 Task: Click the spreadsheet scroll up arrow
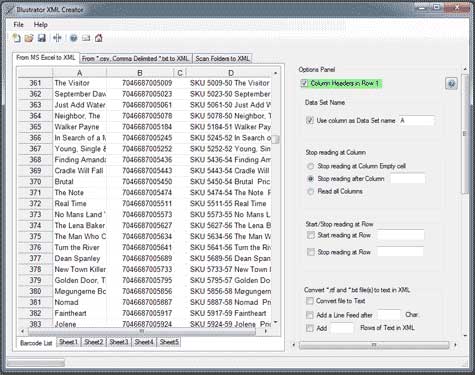pos(276,73)
